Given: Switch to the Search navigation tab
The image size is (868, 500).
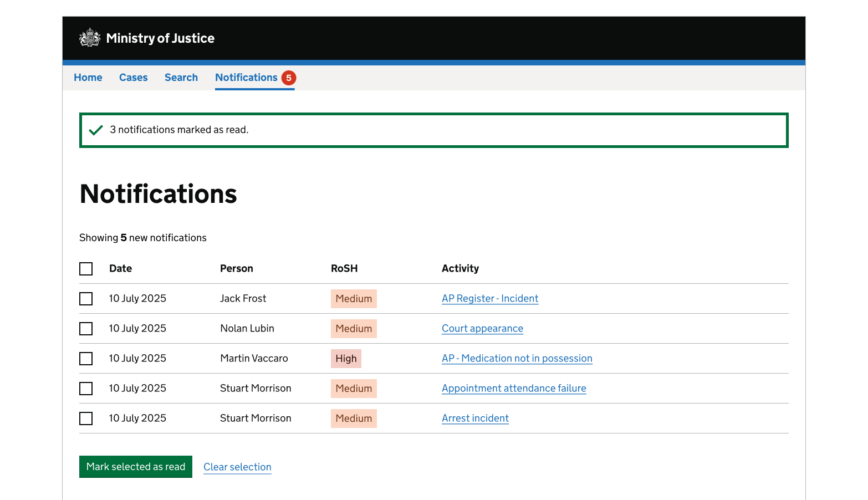Looking at the screenshot, I should pyautogui.click(x=181, y=78).
